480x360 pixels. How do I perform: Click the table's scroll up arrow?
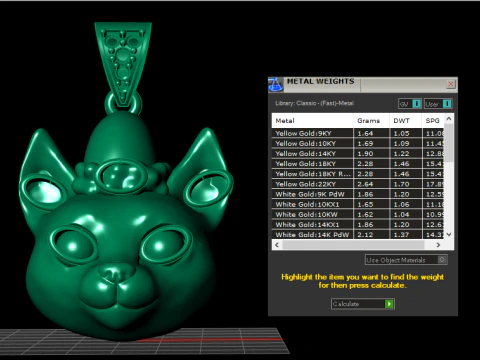449,118
